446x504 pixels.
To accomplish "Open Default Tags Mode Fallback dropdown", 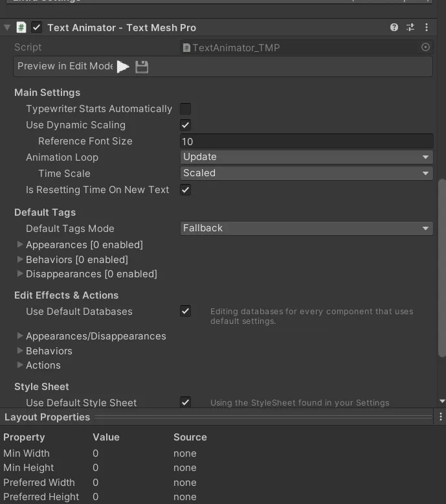I will click(x=307, y=228).
